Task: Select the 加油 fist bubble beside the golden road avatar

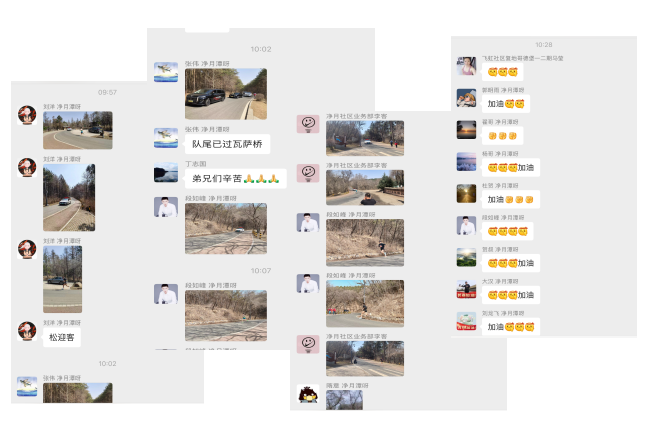Action: click(511, 199)
